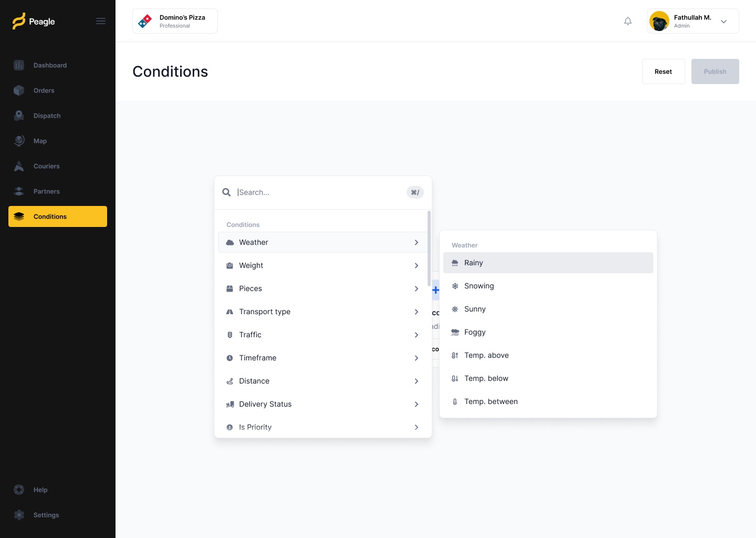This screenshot has width=756, height=538.
Task: Click the Rainy cloud icon
Action: click(455, 263)
